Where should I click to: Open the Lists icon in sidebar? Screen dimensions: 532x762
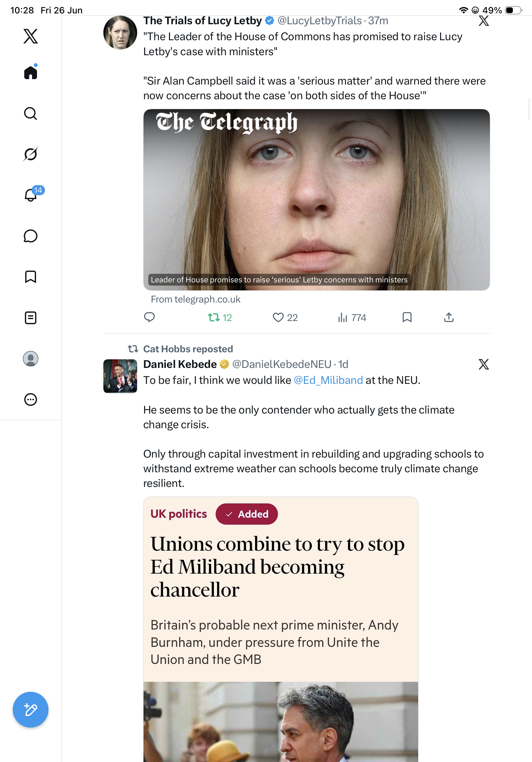click(x=31, y=318)
